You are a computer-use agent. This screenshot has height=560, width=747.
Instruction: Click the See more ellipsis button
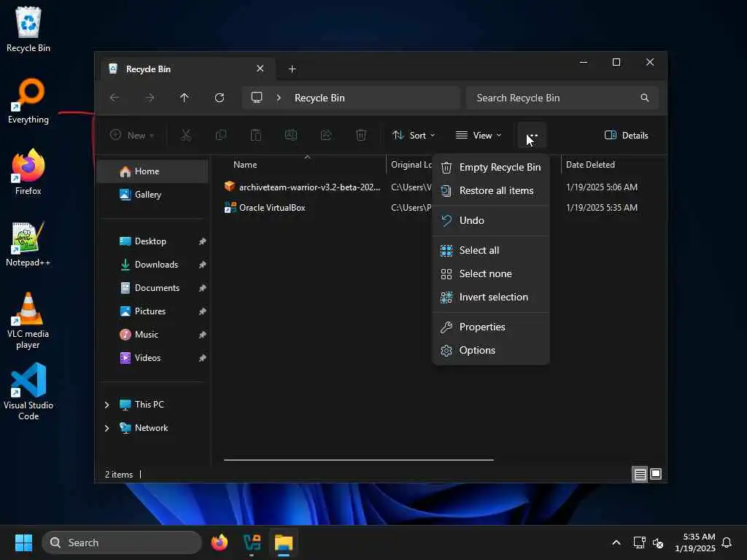[x=532, y=135]
